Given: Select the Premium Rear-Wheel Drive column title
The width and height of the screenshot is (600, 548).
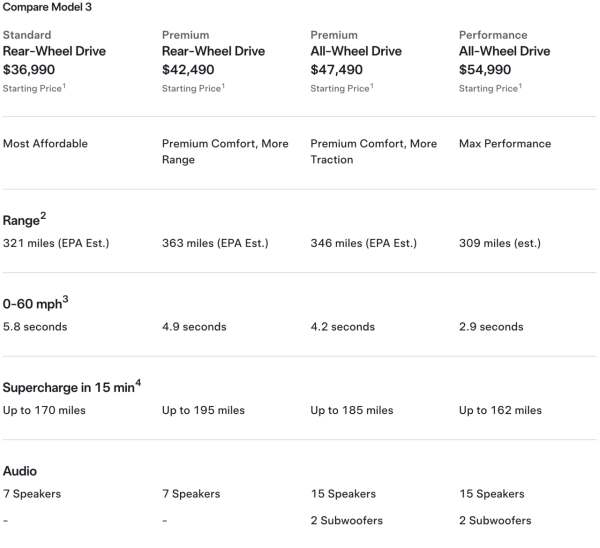Looking at the screenshot, I should 213,51.
